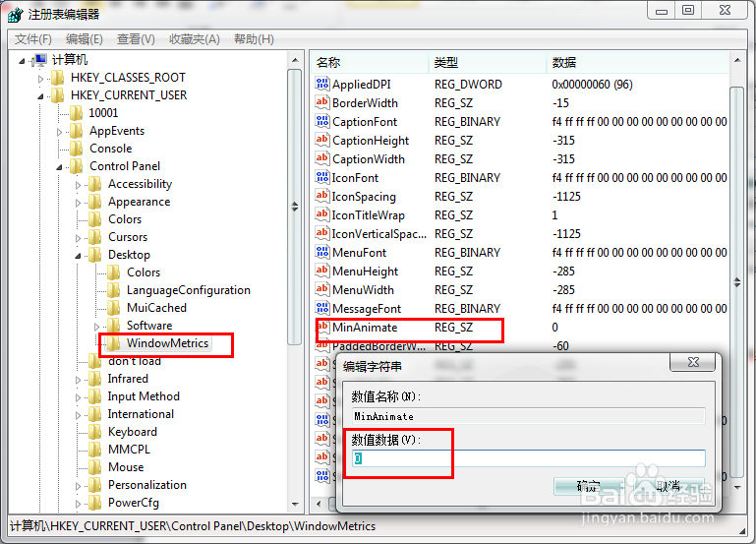The image size is (756, 544).
Task: Click the CaptionHeight string icon
Action: [322, 140]
